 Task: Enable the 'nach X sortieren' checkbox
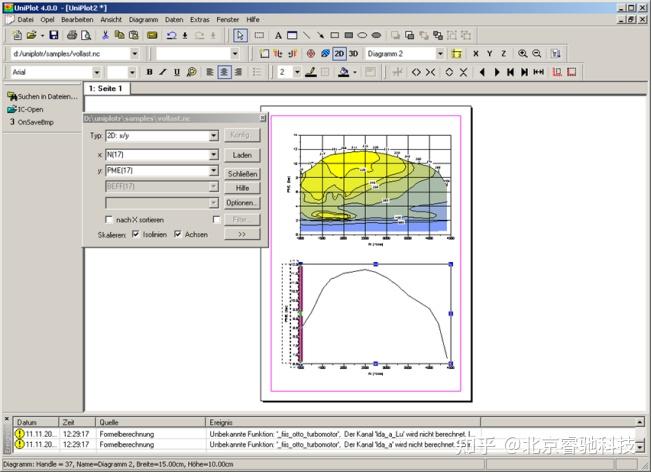tap(109, 219)
